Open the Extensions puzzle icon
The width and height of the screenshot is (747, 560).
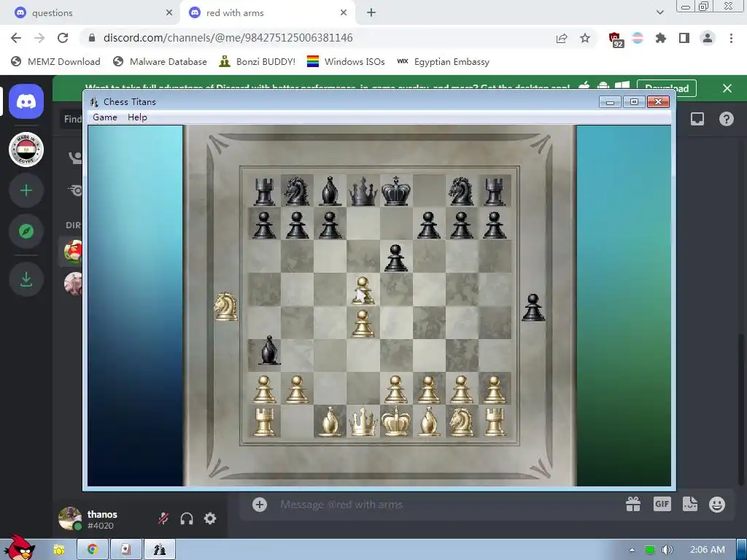(x=660, y=38)
